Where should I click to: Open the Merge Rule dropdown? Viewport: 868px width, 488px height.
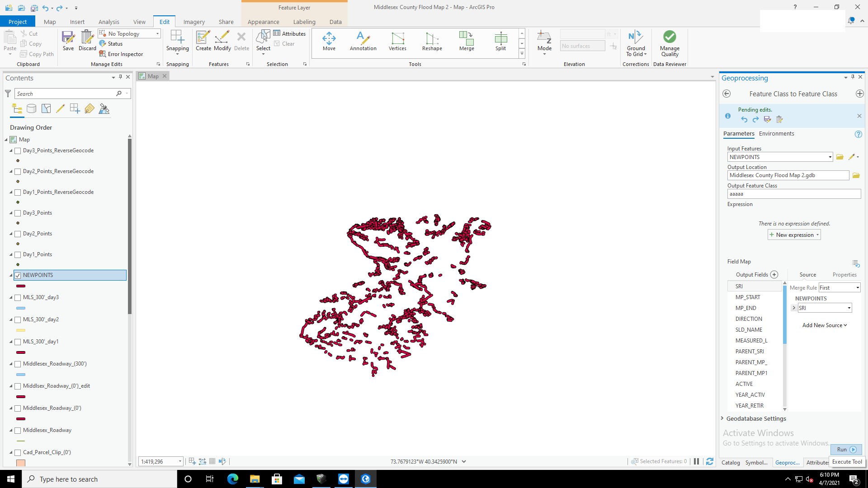point(840,288)
